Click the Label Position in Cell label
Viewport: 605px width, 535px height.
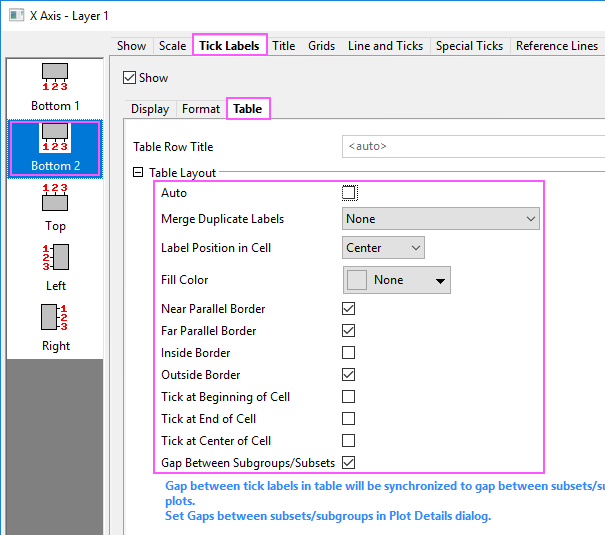[x=216, y=248]
